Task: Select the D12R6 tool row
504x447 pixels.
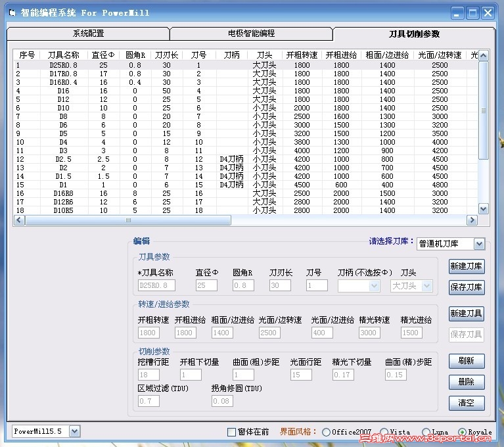Action: pyautogui.click(x=246, y=202)
